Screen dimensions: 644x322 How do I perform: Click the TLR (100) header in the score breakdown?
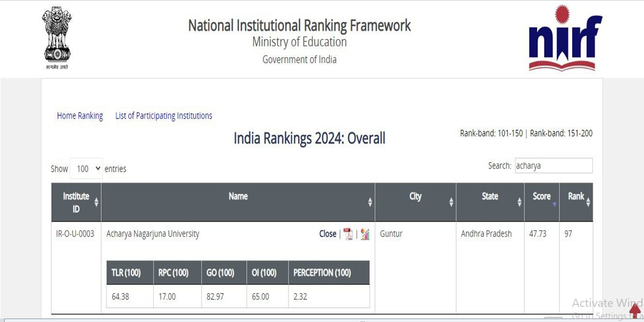click(126, 273)
